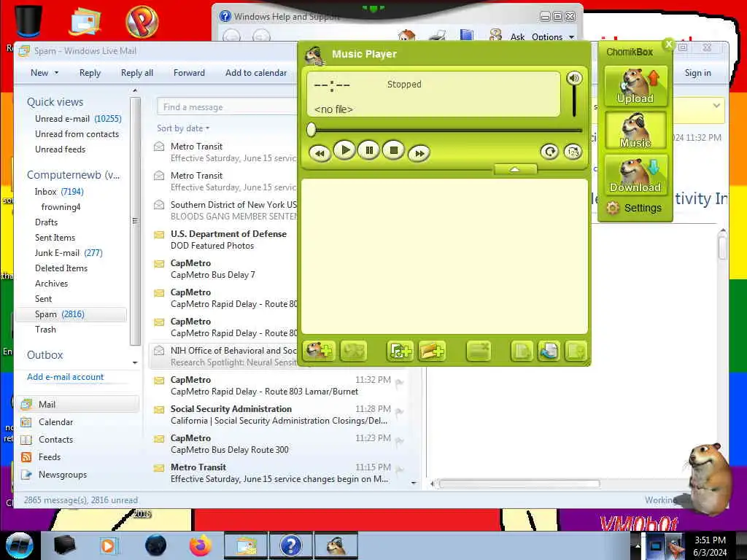Click the Add e-mail account link
Viewport: 747px width, 560px height.
tap(65, 377)
